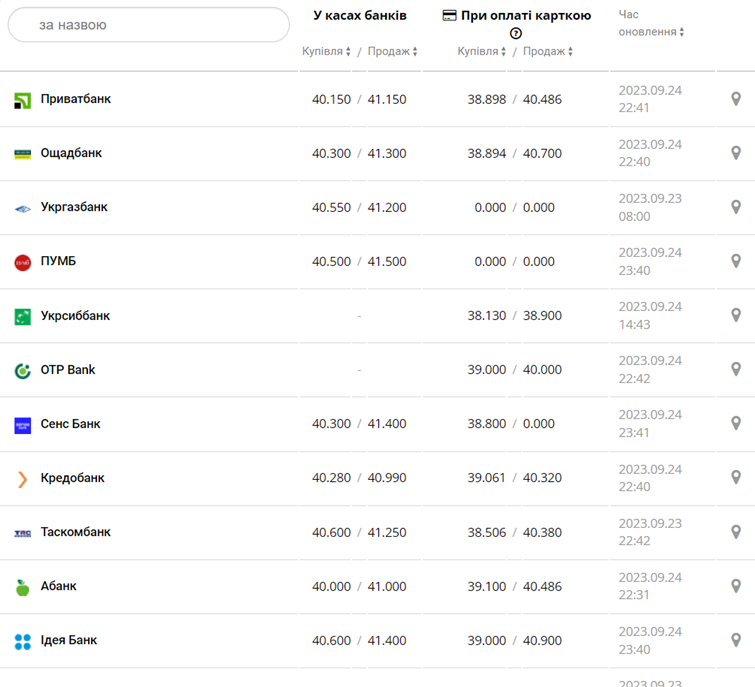Open map pin for Таскомбанк
Screen dimensions: 755x687
(x=736, y=533)
